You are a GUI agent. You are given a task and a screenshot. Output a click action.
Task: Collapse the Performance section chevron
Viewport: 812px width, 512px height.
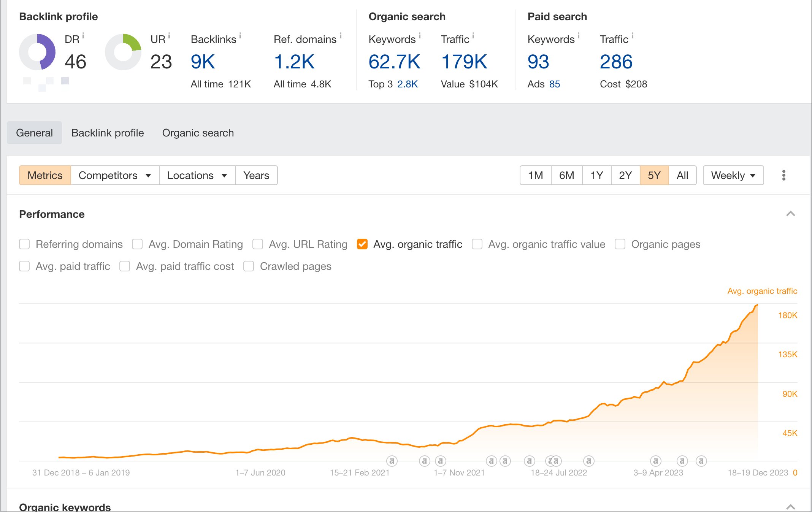791,214
